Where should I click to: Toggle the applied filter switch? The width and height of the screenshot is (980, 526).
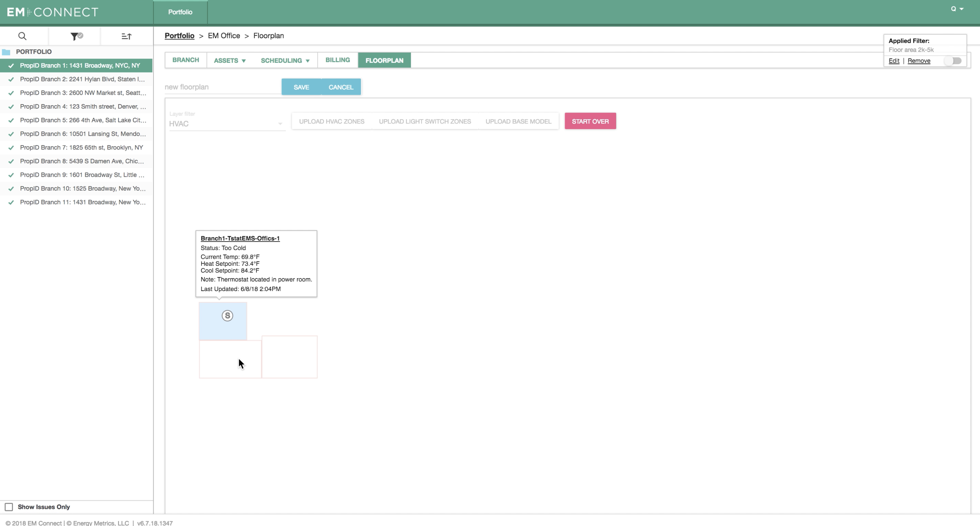click(953, 61)
